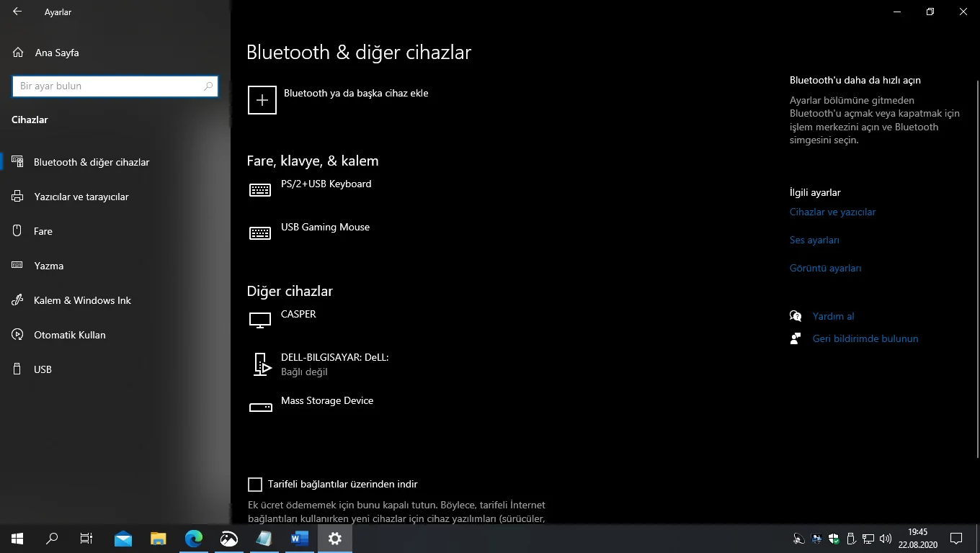This screenshot has height=553, width=980.
Task: Open Yazıcılar ve tarayıcılar section
Action: click(x=81, y=197)
